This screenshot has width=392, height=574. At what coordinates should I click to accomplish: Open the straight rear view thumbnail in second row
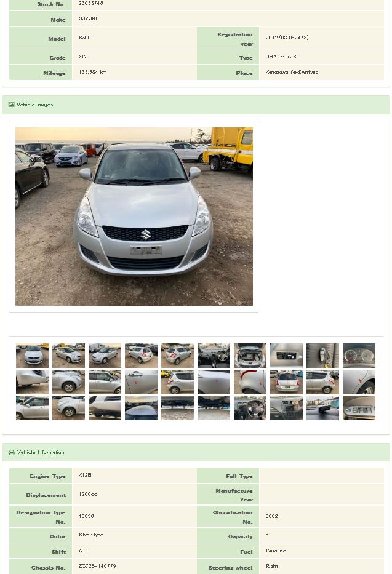287,382
